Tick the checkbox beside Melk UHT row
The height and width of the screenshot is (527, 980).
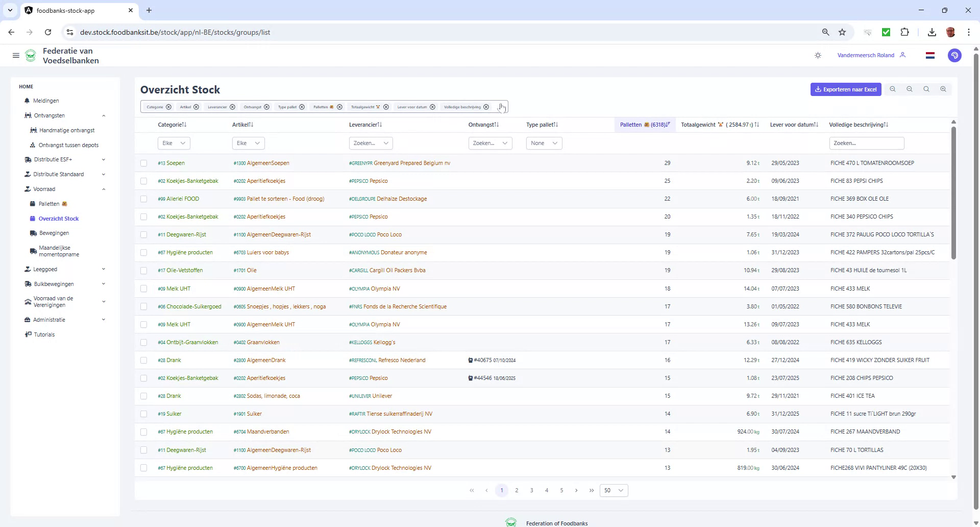144,289
